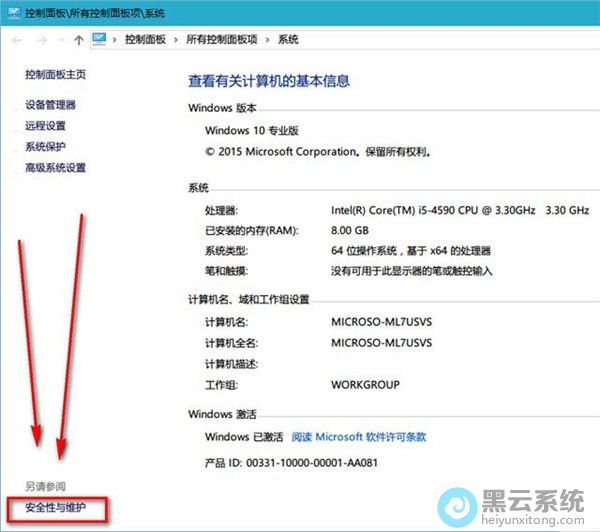Click the Back navigation arrow
The image size is (600, 532).
17,40
